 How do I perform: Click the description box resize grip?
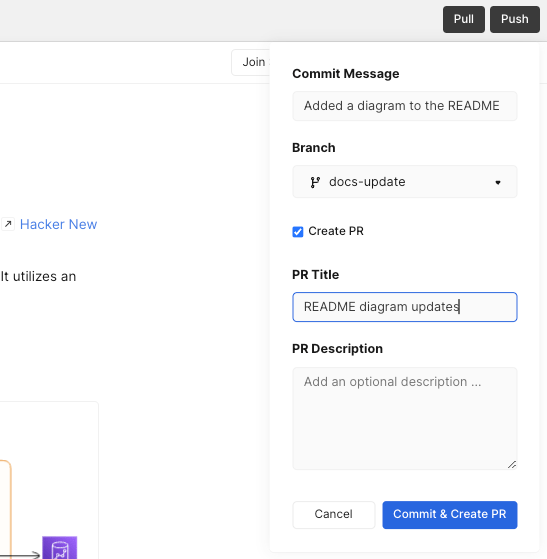pos(512,465)
